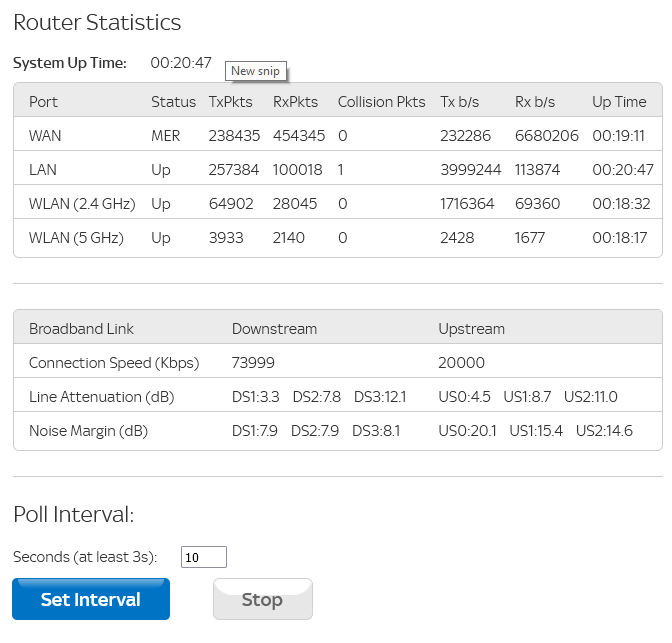672x643 pixels.
Task: Click the Up Time column header
Action: tap(619, 102)
